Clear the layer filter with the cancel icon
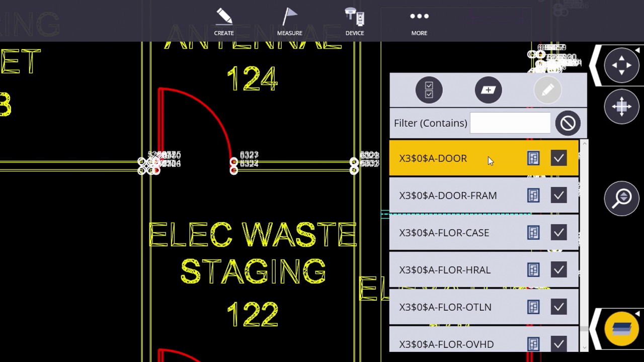644x362 pixels. coord(568,123)
